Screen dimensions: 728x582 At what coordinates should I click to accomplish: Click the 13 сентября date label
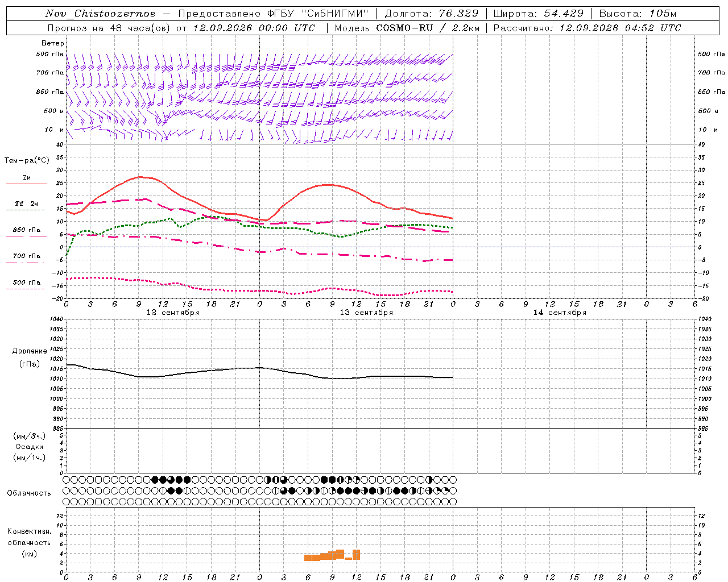coord(366,312)
